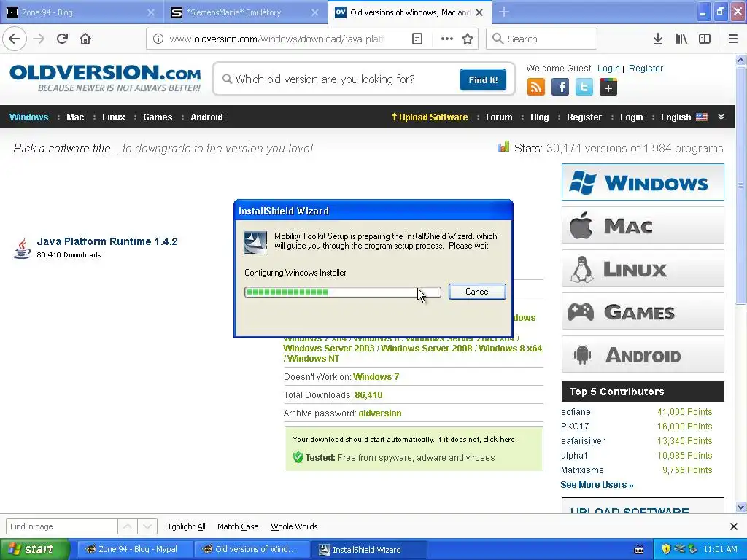The width and height of the screenshot is (747, 560).
Task: Open the Twitter icon link
Action: (584, 87)
